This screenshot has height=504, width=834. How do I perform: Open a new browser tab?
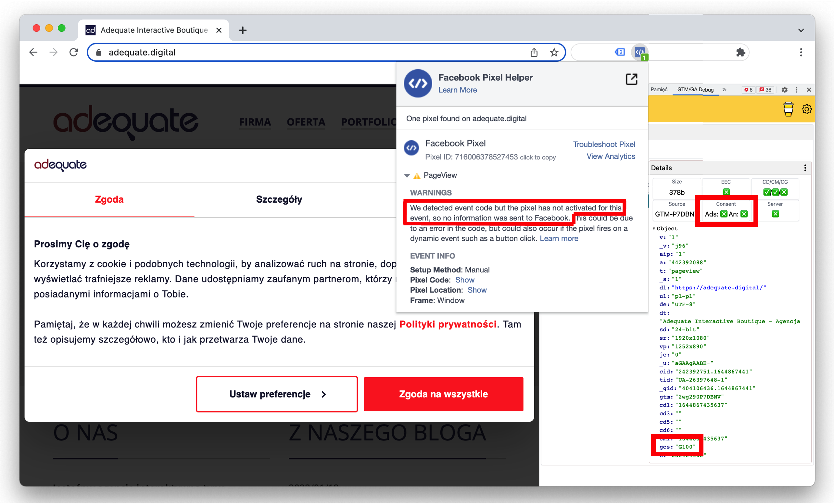point(243,31)
